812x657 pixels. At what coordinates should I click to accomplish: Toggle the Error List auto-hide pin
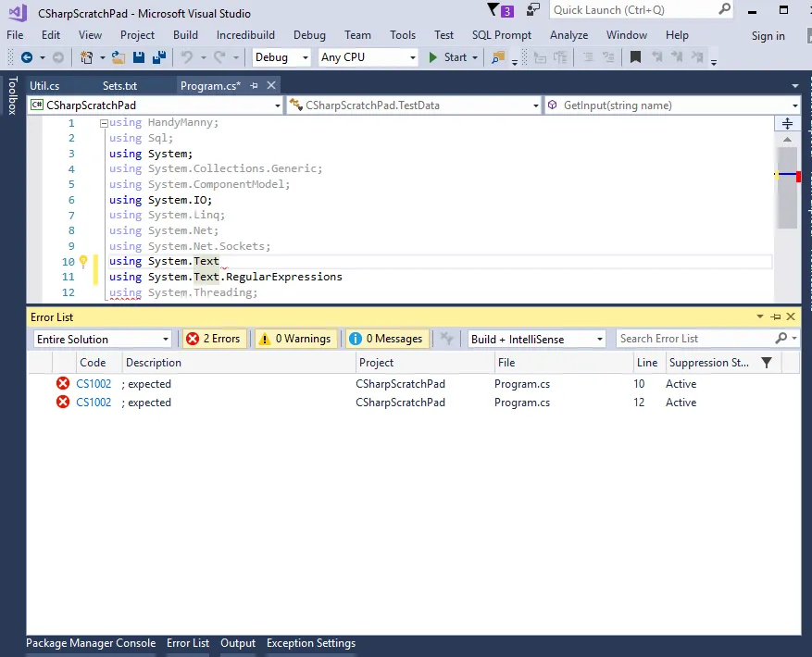coord(775,316)
